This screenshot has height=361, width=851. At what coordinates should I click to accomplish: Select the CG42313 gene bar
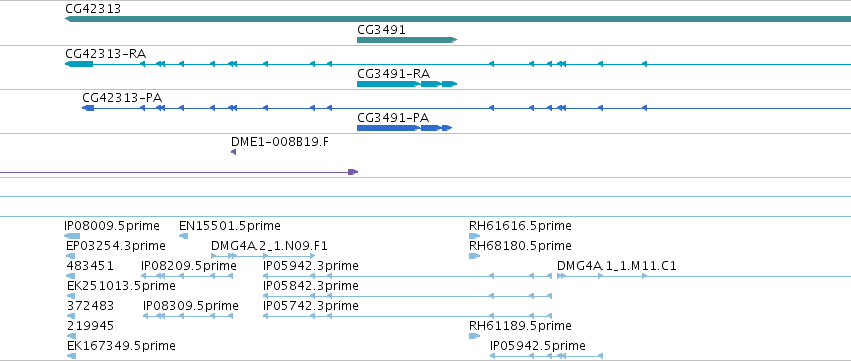pyautogui.click(x=458, y=19)
